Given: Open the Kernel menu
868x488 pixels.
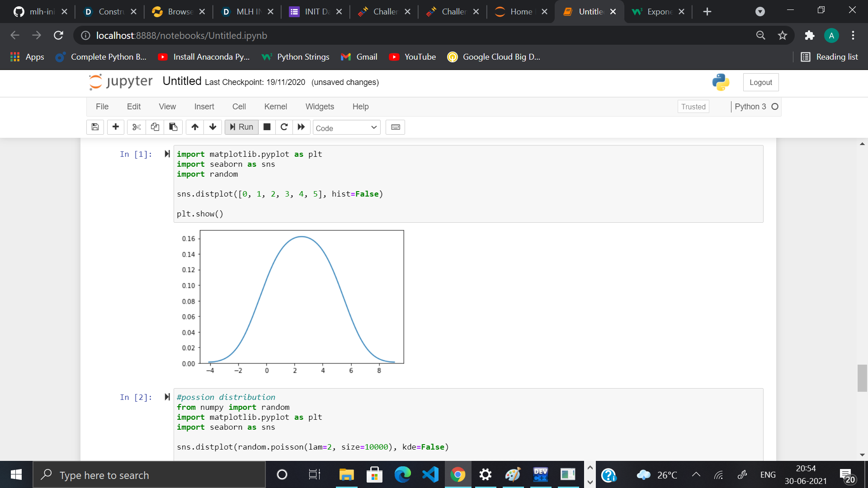Looking at the screenshot, I should tap(275, 107).
